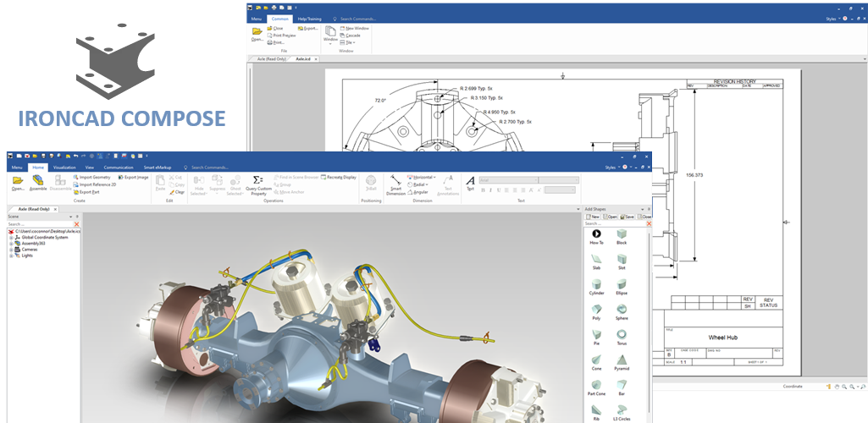Select the Cylinder shape
The image size is (868, 423).
point(597,287)
